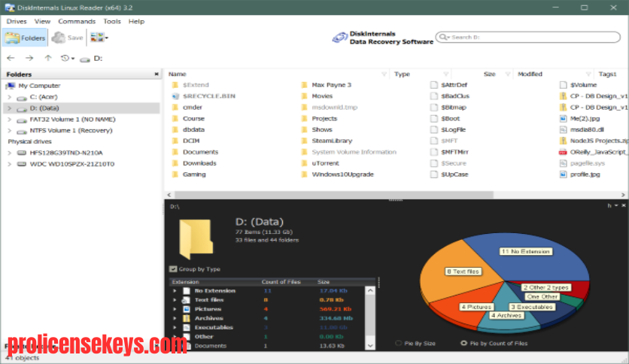Screen dimensions: 629x364
Task: Open the navigation history dropdown
Action: pyautogui.click(x=68, y=58)
